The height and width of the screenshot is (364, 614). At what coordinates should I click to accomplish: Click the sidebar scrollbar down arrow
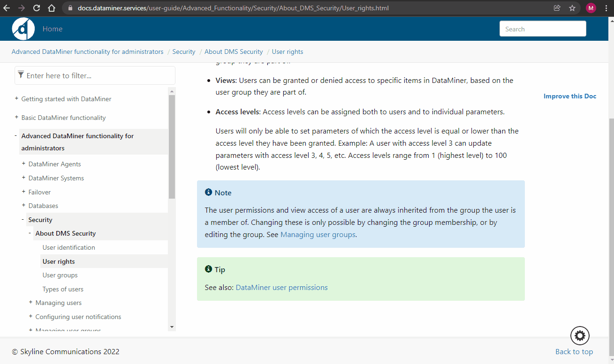[x=172, y=327]
